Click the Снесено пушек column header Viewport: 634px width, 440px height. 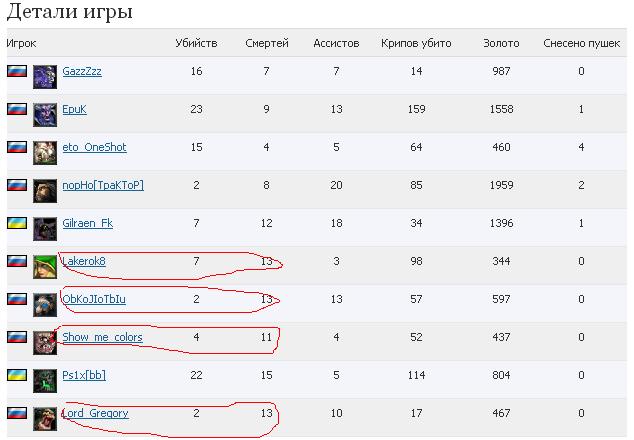click(581, 43)
